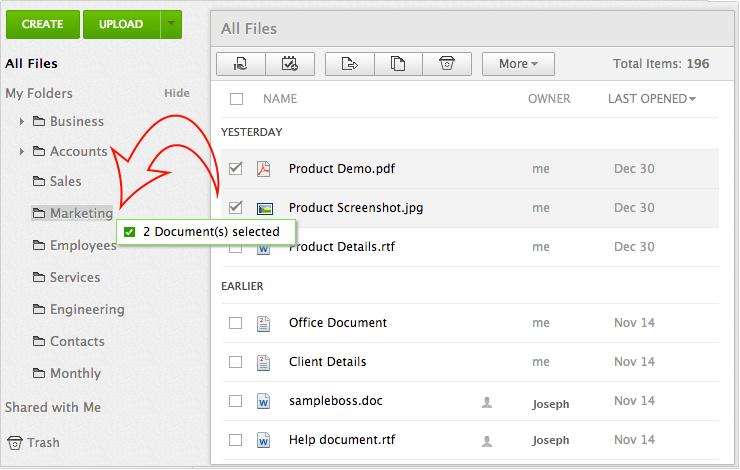Open the Help document.rtf file name

tap(342, 440)
